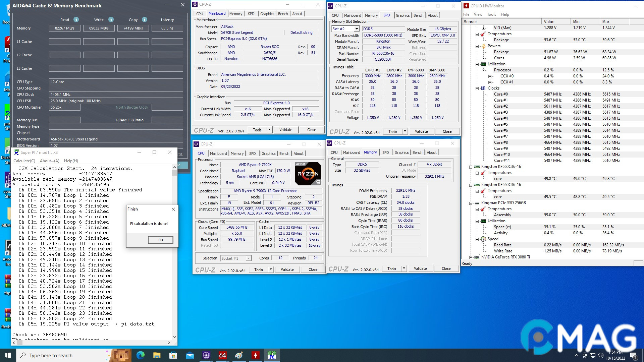This screenshot has height=362, width=644.
Task: Open the Tools dropdown arrow in the CPU-Z Memory window
Action: pos(404,268)
